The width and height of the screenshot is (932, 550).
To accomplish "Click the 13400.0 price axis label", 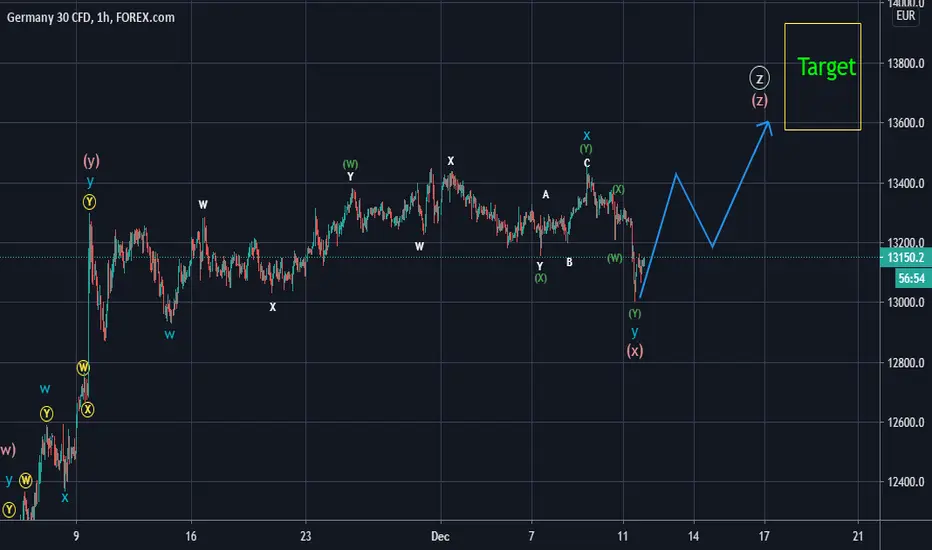I will click(906, 183).
